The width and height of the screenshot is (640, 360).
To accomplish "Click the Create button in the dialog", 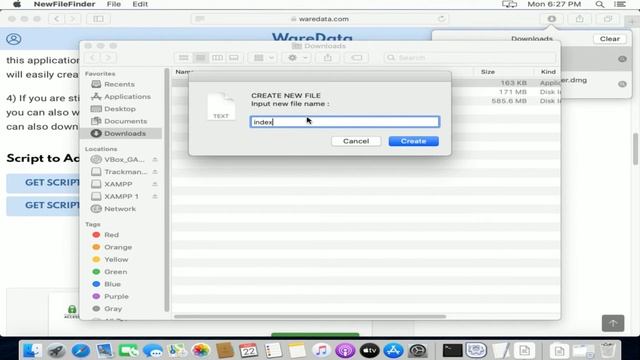I will tap(413, 141).
